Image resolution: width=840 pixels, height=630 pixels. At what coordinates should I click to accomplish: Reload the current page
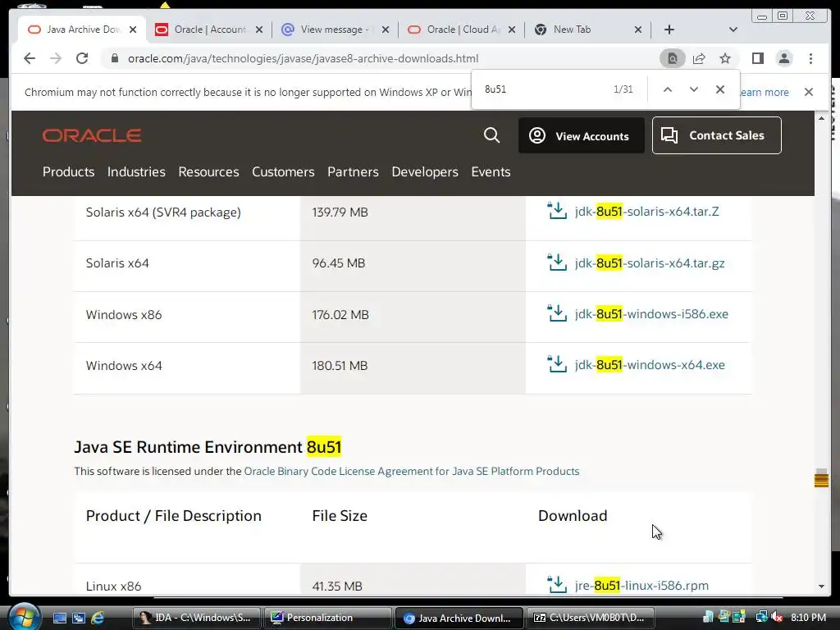click(82, 58)
